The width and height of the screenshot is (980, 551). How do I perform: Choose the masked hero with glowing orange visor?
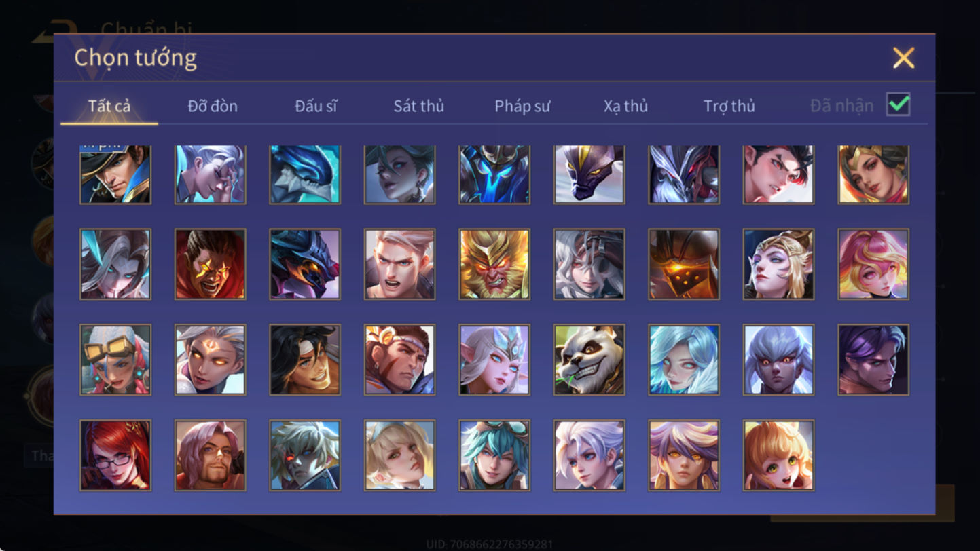pos(684,264)
